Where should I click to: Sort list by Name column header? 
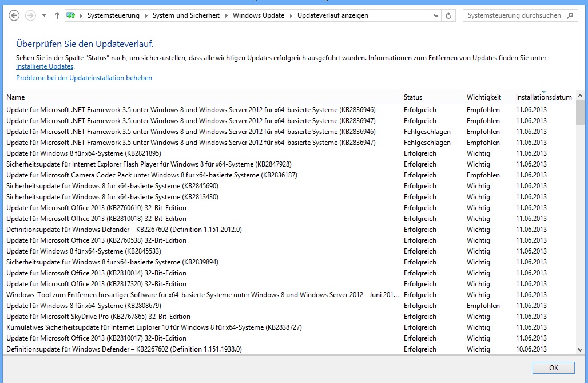pos(201,97)
